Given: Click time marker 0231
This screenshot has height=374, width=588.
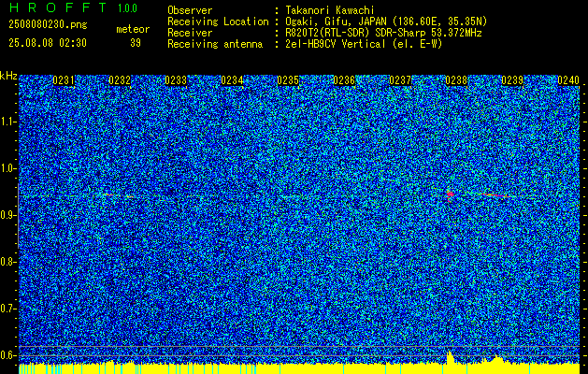Looking at the screenshot, I should (x=64, y=80).
